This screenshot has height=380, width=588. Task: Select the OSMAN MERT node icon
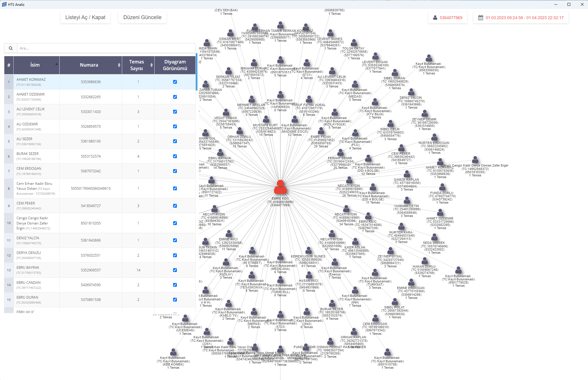point(230,33)
